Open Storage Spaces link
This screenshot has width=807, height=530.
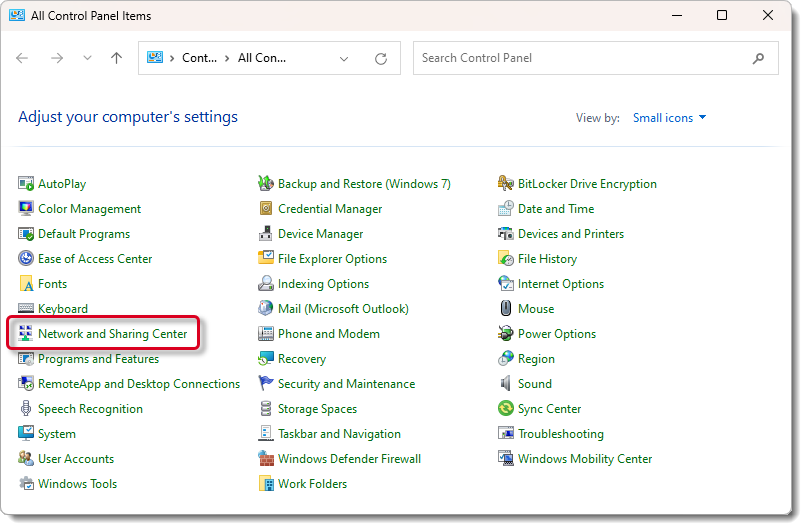pyautogui.click(x=317, y=409)
